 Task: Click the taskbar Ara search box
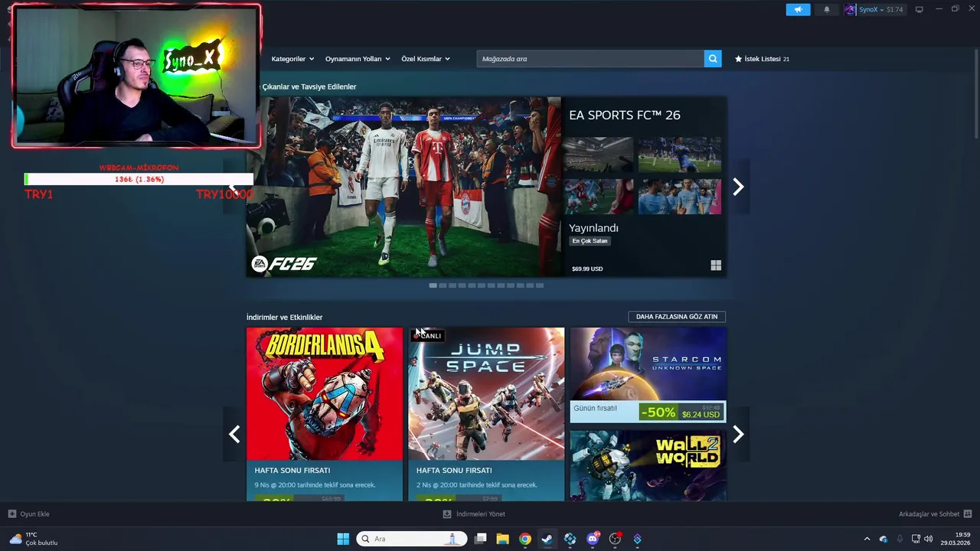(x=412, y=539)
